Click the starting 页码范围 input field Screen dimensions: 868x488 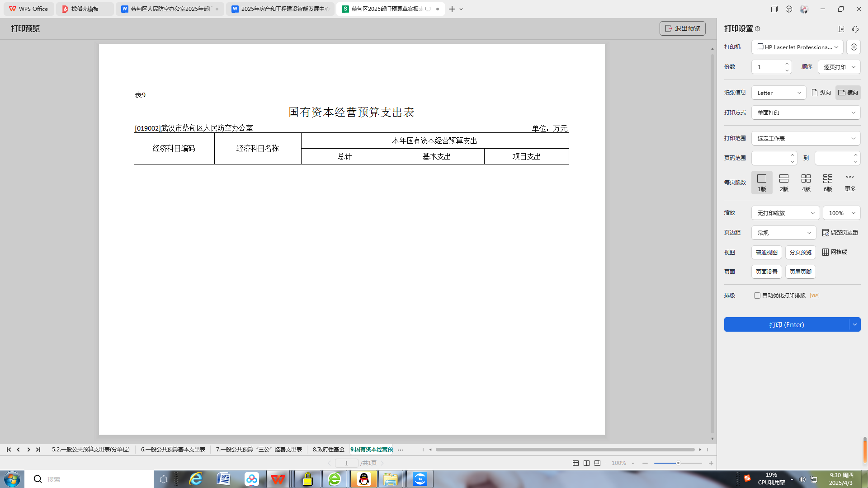770,158
